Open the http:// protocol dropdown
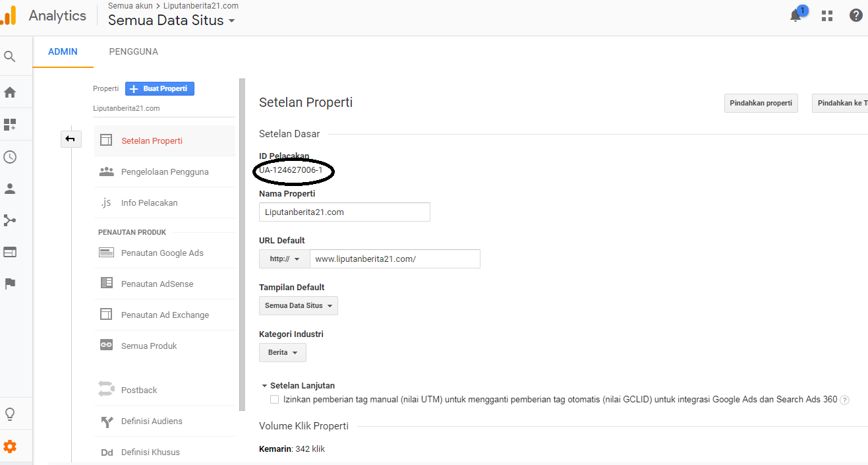This screenshot has height=465, width=868. click(284, 259)
